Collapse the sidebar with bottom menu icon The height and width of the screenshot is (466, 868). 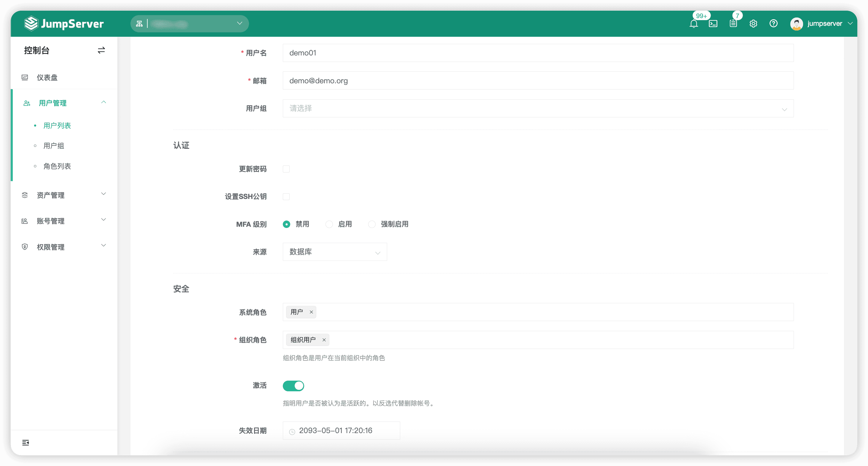pyautogui.click(x=25, y=443)
